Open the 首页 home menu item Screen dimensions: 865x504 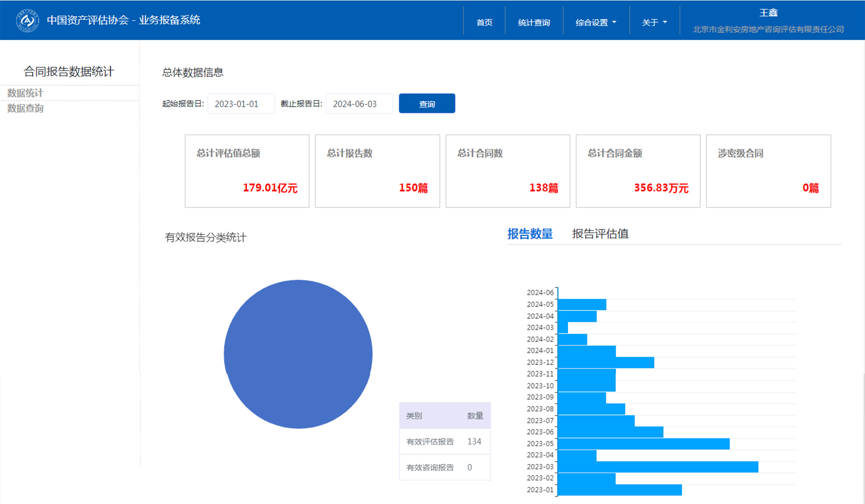point(484,23)
